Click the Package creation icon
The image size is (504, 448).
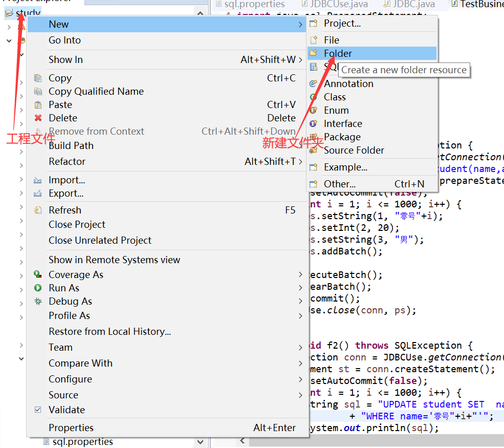(x=313, y=136)
